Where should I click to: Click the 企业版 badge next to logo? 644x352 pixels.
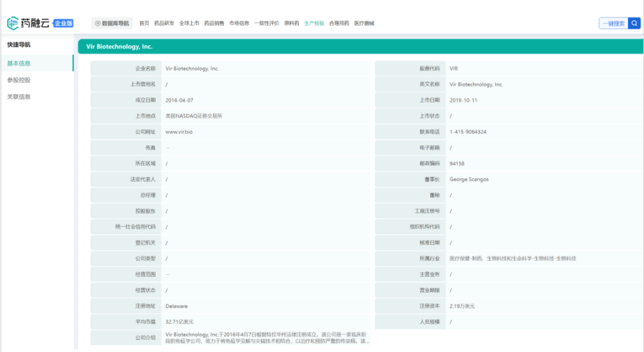click(x=63, y=23)
